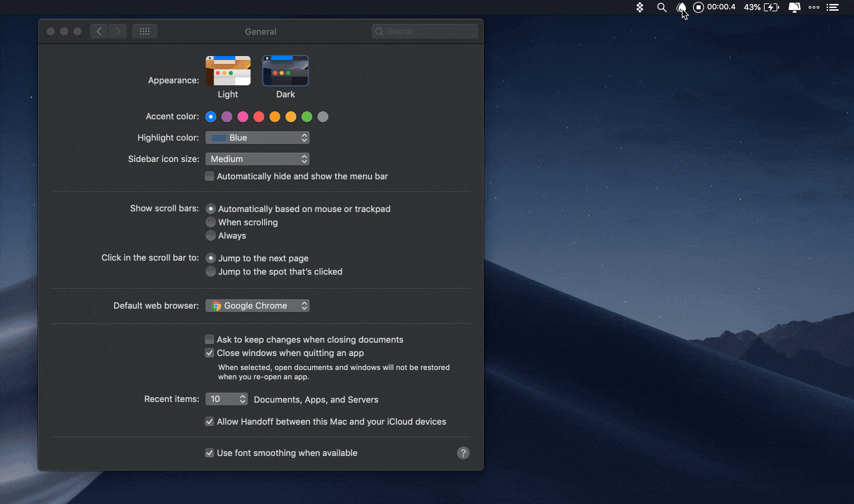The image size is (854, 504).
Task: Stop the screen recording in the menu bar
Action: pyautogui.click(x=699, y=7)
